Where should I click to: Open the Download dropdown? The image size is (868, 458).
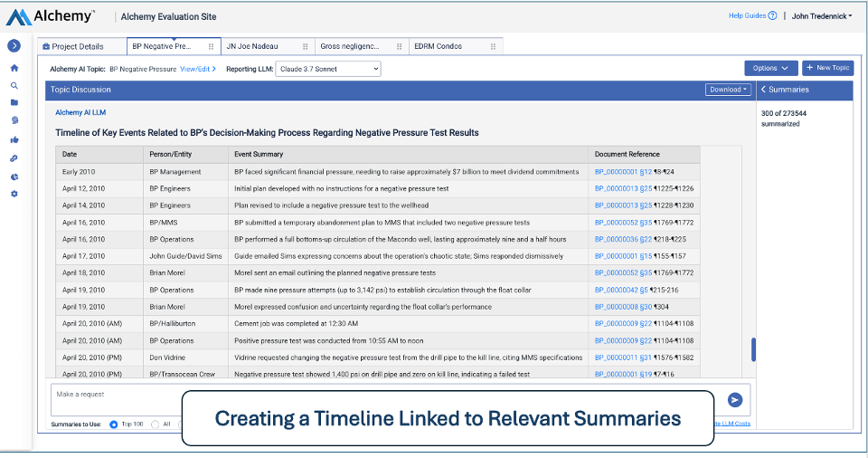point(728,90)
